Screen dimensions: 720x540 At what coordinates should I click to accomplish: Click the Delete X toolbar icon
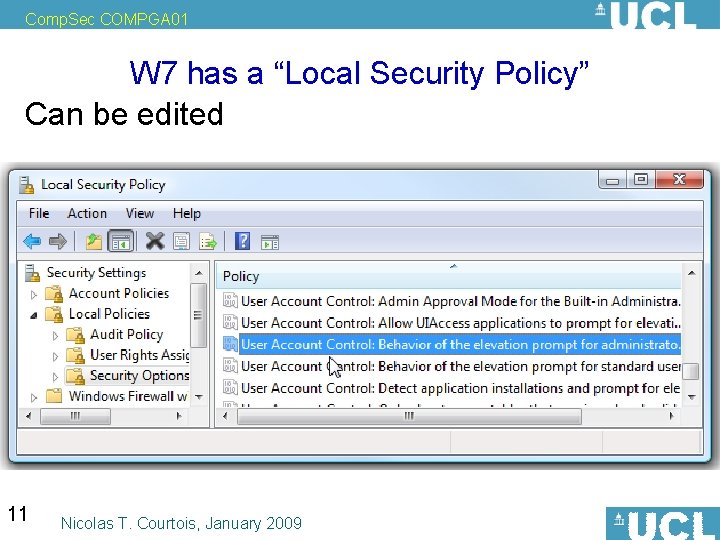point(155,241)
